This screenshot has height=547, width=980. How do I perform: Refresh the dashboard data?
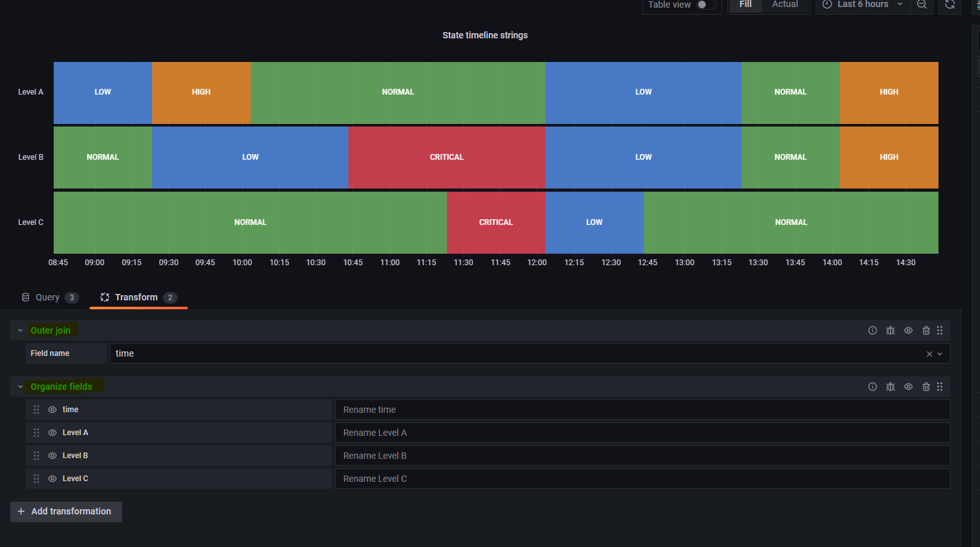point(950,5)
